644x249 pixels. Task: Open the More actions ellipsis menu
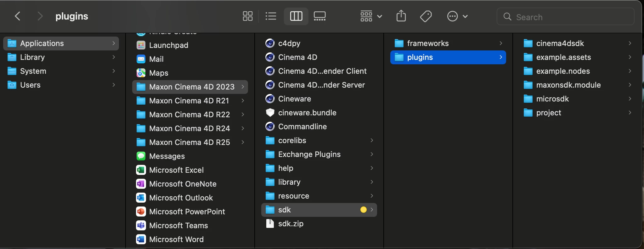point(457,16)
